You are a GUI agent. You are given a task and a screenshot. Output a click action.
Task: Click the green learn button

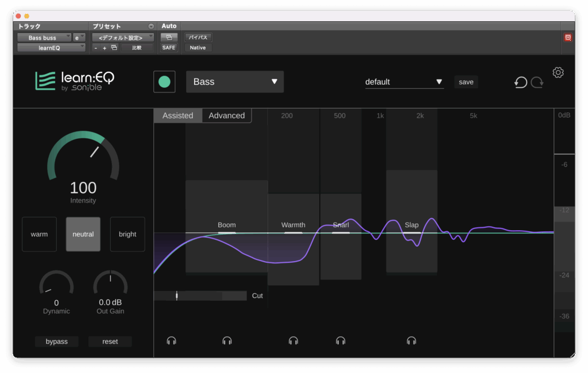pyautogui.click(x=164, y=81)
